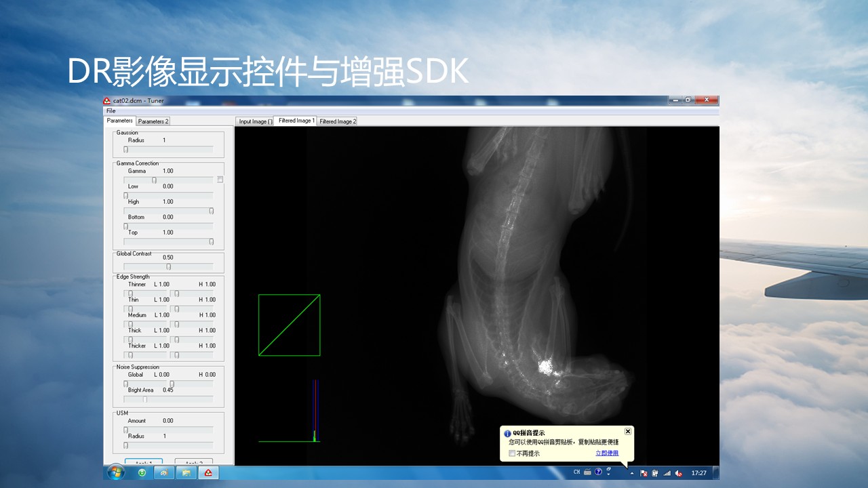Launch Windows Media Player from the taskbar
Viewport: 868px width, 488px height.
click(165, 473)
